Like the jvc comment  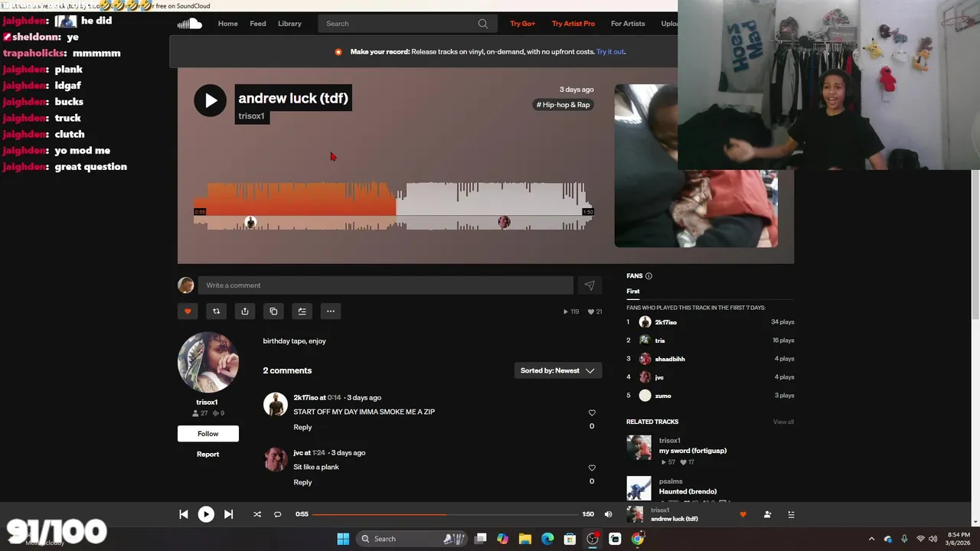pos(591,468)
